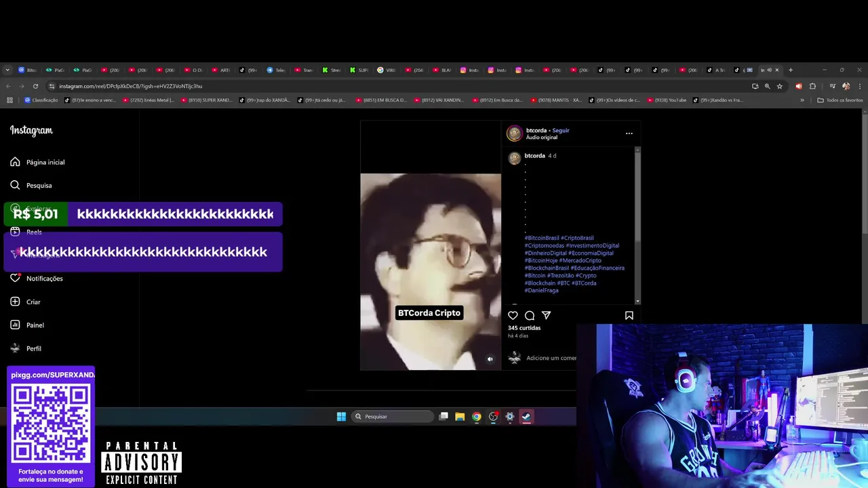Open Painel in Instagram sidebar
Viewport: 868px width, 488px height.
click(x=27, y=325)
